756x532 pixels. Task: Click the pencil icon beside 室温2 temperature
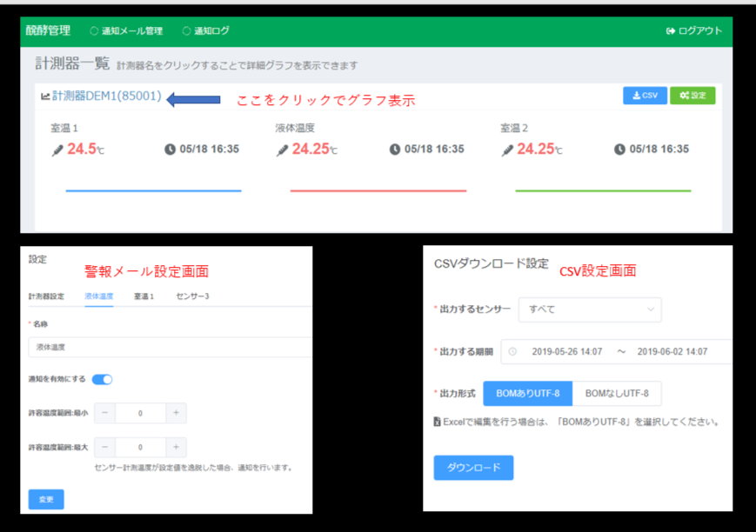507,150
